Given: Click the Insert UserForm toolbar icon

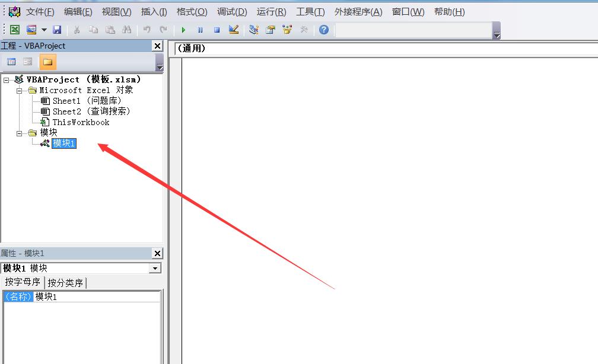Looking at the screenshot, I should [x=31, y=30].
